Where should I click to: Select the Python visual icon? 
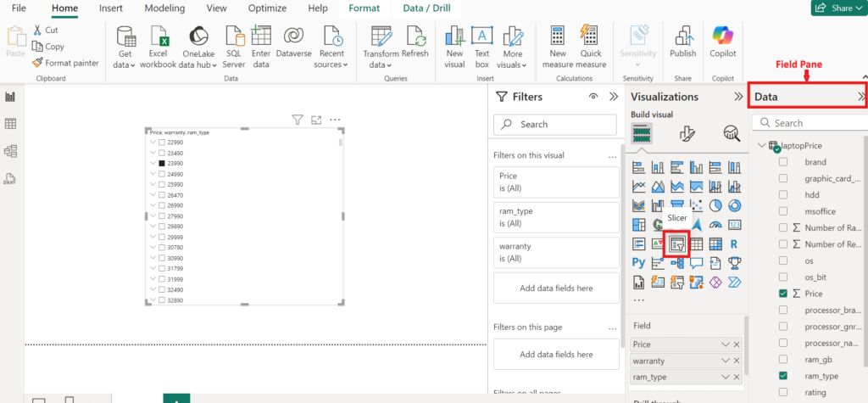point(639,263)
